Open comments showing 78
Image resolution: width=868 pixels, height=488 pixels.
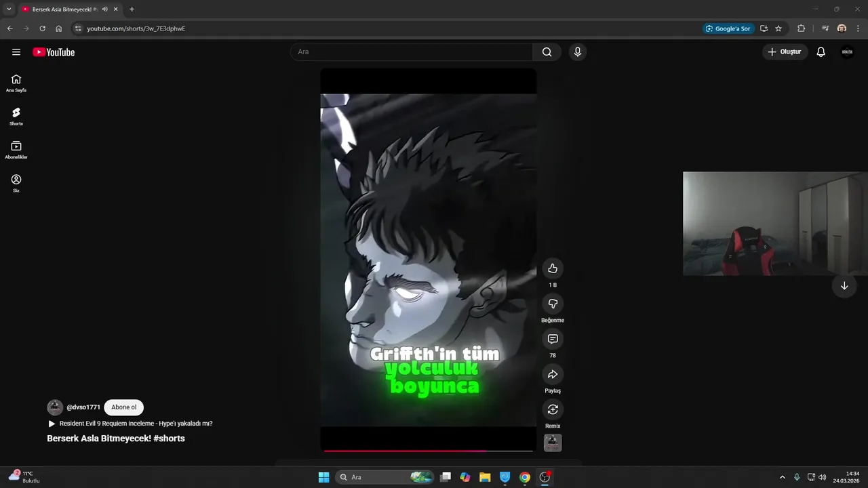pyautogui.click(x=553, y=339)
